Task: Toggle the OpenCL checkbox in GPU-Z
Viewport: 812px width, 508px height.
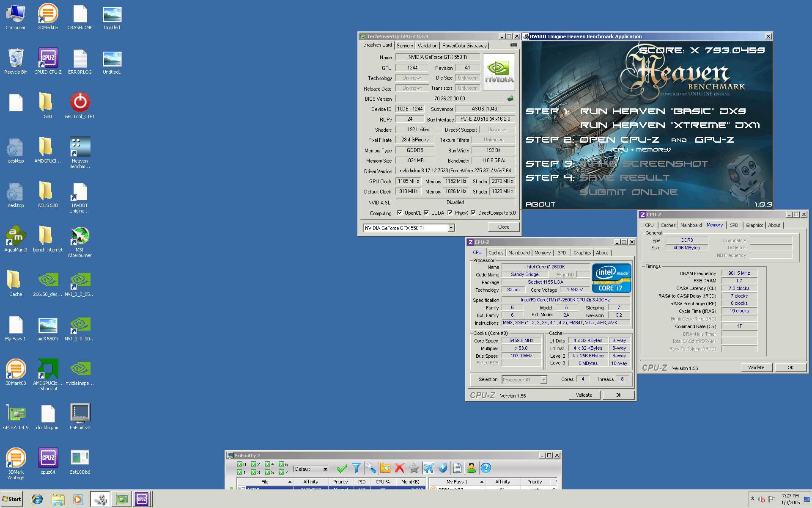Action: (x=399, y=213)
